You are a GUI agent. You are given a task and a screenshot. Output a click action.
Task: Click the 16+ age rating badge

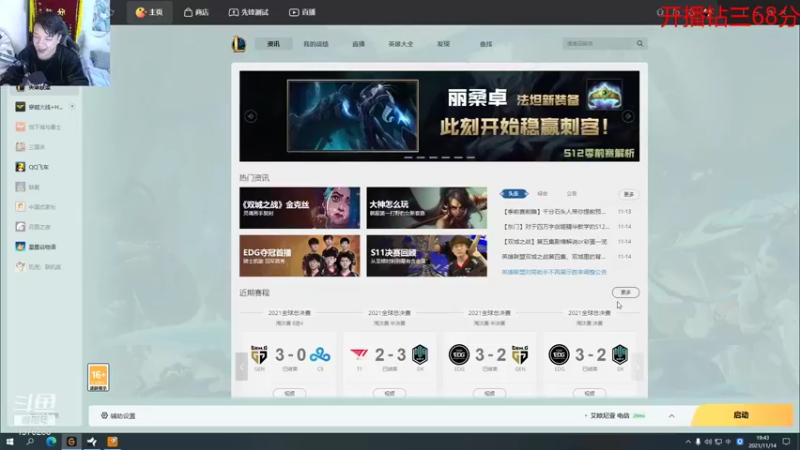(98, 378)
